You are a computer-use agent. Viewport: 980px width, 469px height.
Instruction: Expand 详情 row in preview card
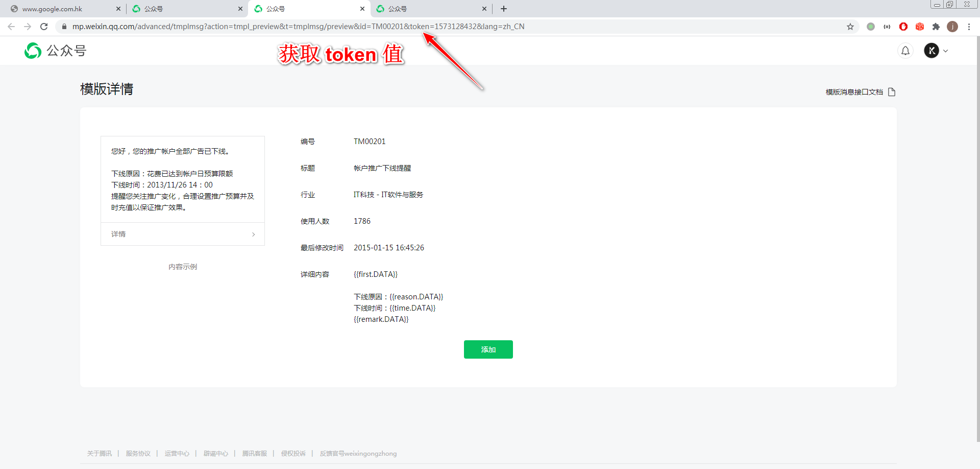183,234
